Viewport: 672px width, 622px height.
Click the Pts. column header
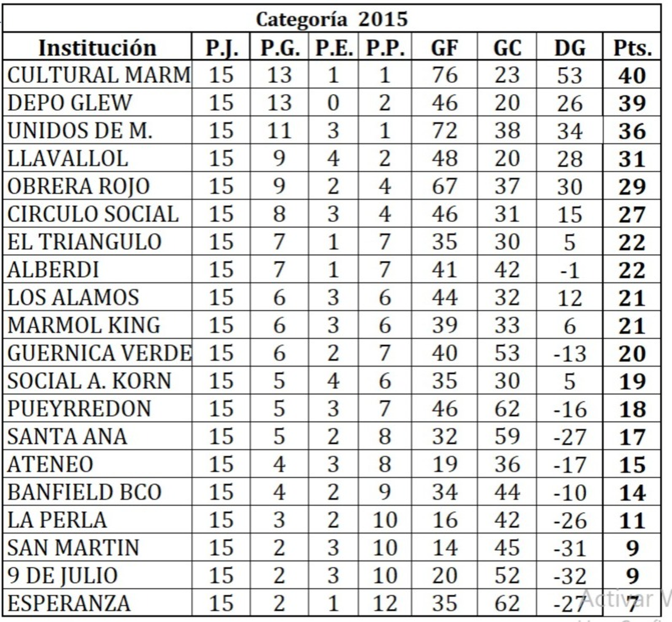point(632,48)
